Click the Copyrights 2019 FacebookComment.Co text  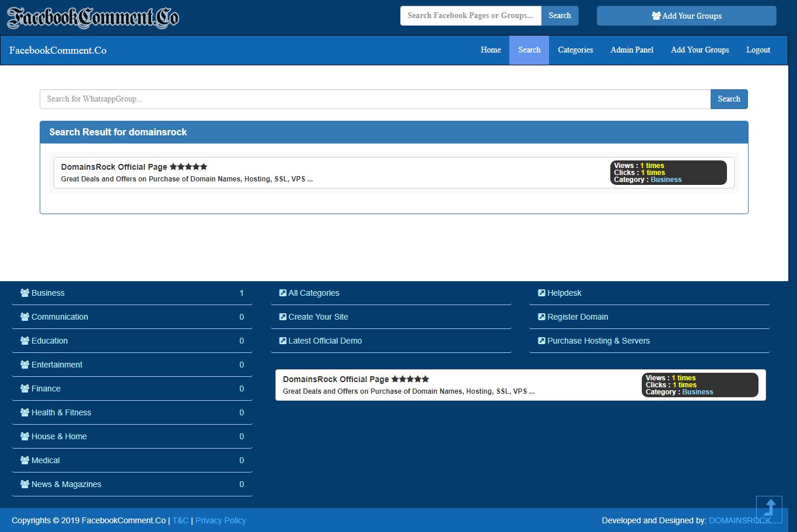point(89,520)
